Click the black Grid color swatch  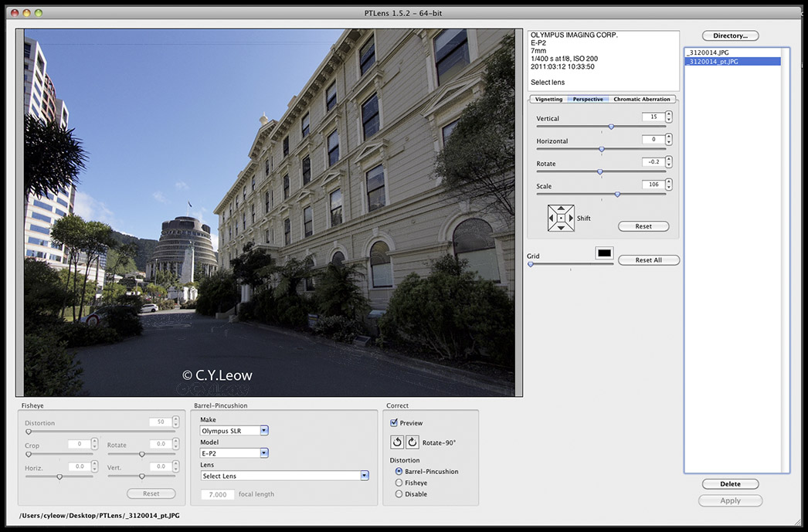pos(604,252)
